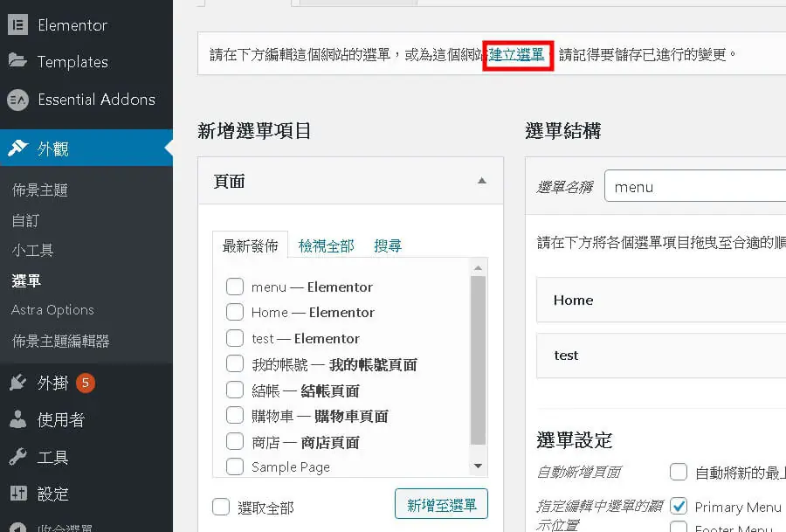This screenshot has height=532, width=786.
Task: Click the 建立選單 create menu link
Action: (516, 54)
